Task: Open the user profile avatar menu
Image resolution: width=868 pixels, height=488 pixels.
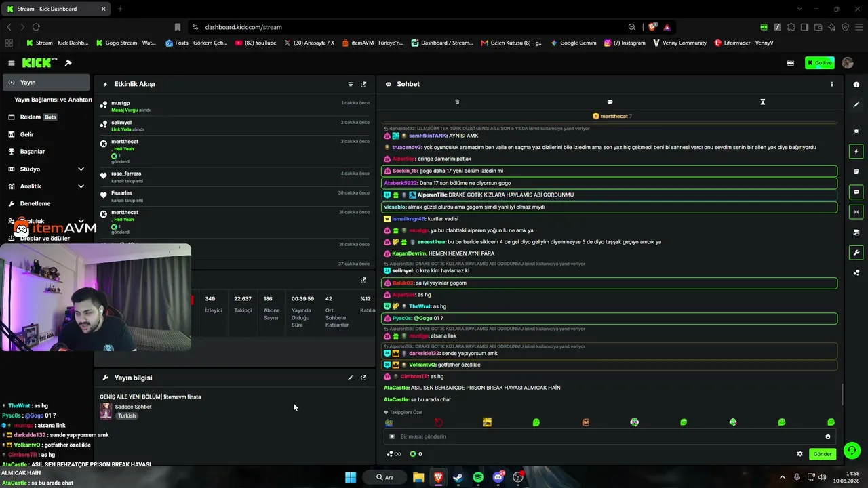Action: click(x=848, y=63)
